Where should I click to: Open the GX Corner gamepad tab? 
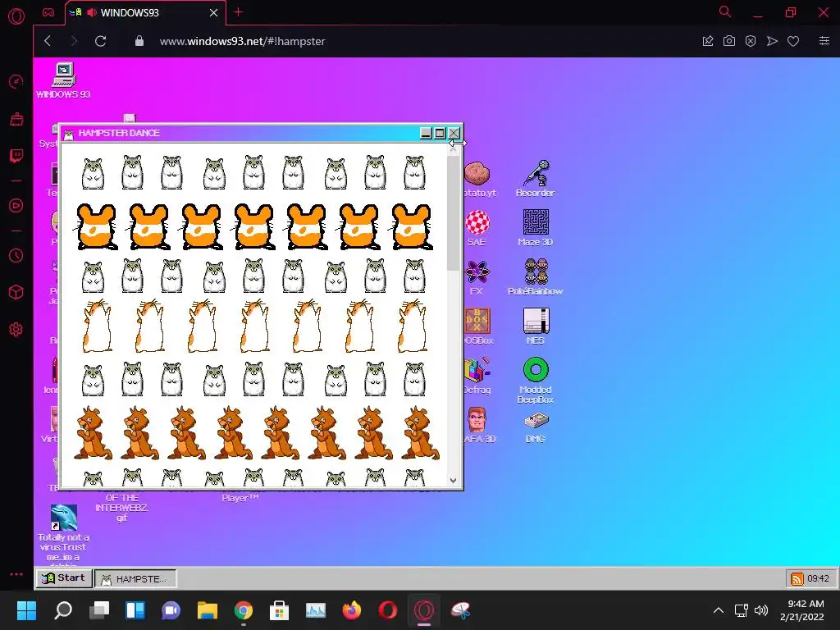[48, 12]
